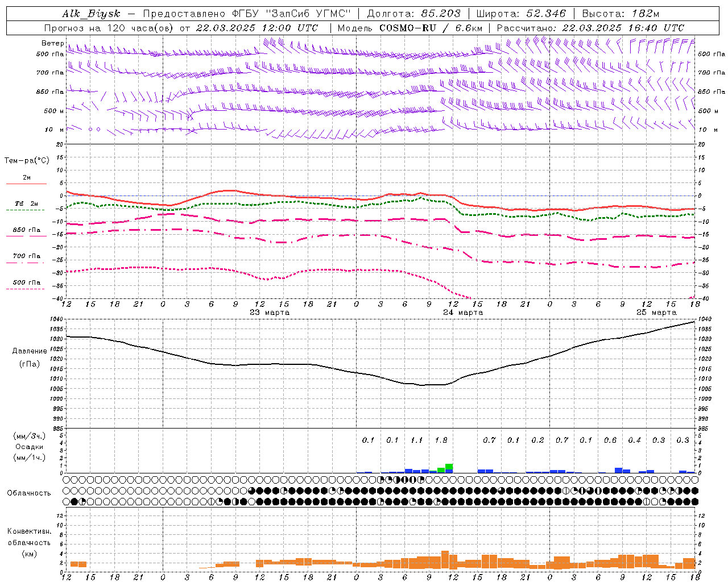Click the legend line sample under "2м"
This screenshot has height=582, width=728.
(26, 184)
